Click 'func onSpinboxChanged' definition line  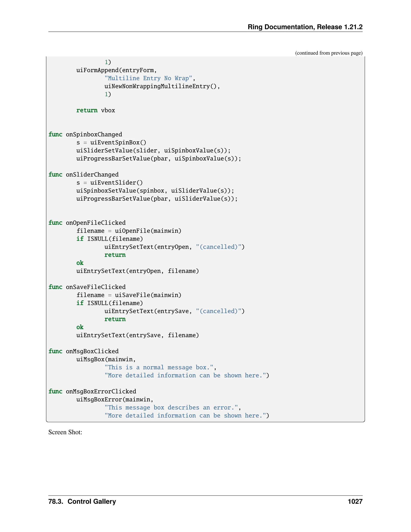point(85,135)
